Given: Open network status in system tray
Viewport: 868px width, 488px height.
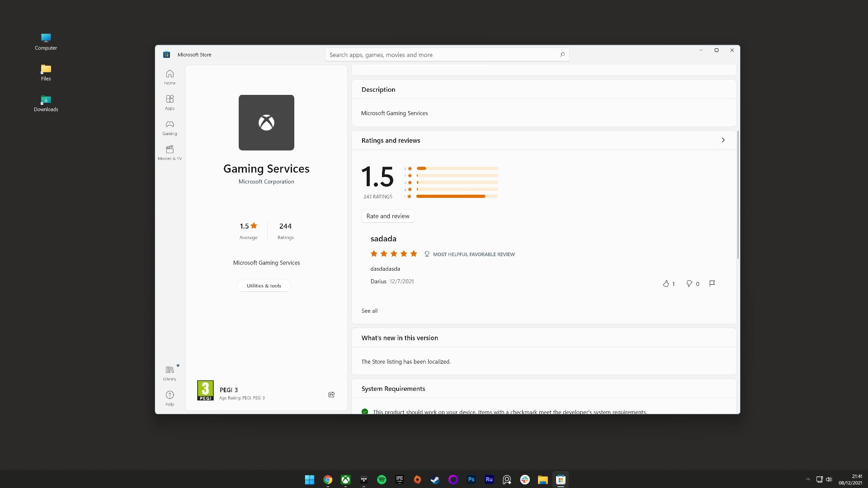Looking at the screenshot, I should click(819, 479).
